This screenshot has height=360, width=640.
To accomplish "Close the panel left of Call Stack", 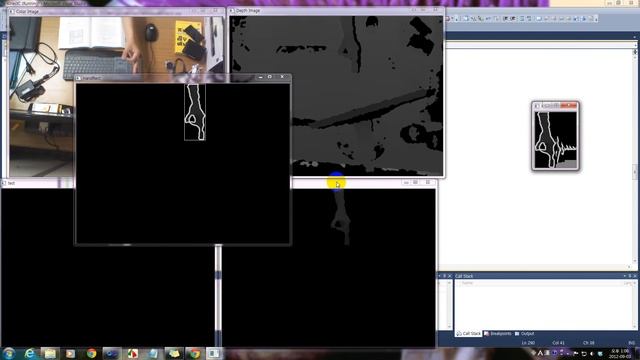I will [450, 276].
